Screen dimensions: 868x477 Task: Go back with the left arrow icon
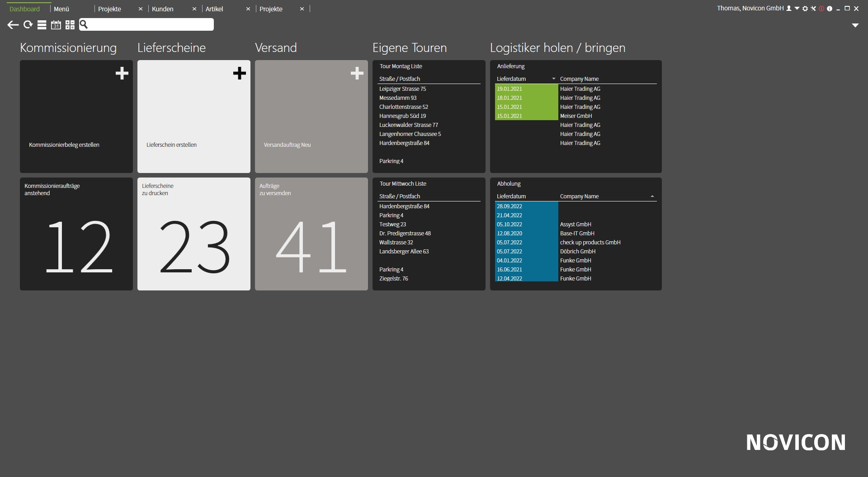click(x=13, y=25)
